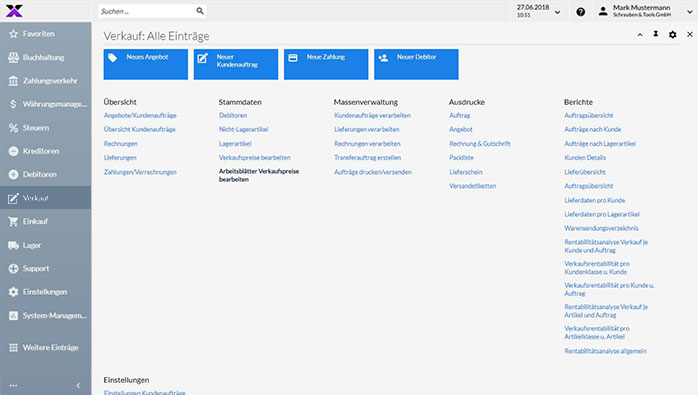Open Lieferschein print link
Image resolution: width=698 pixels, height=395 pixels.
466,172
